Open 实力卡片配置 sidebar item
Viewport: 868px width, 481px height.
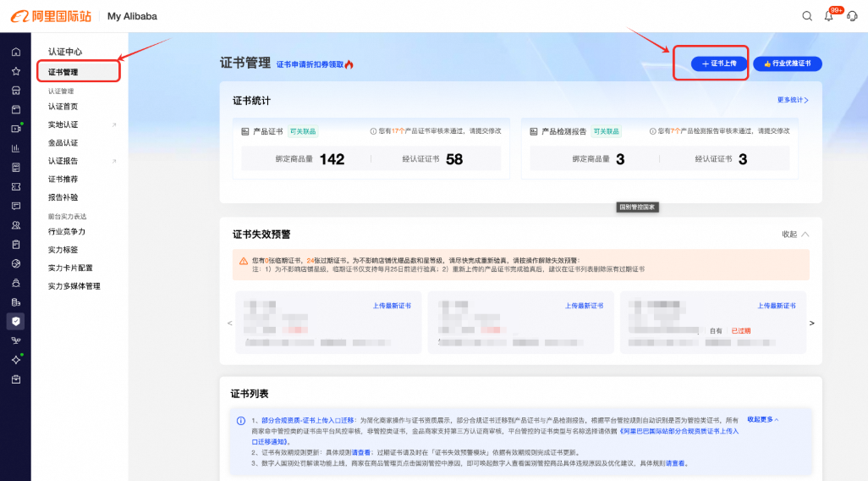[70, 268]
